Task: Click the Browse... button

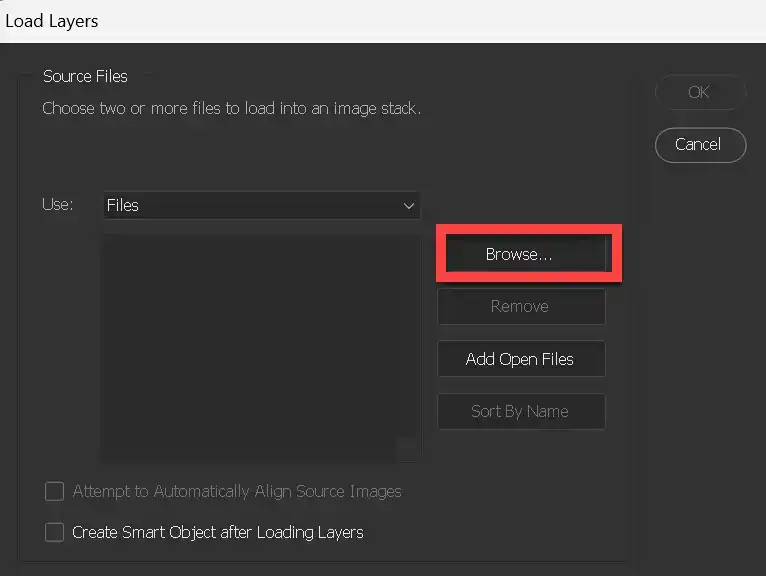Action: [x=519, y=254]
